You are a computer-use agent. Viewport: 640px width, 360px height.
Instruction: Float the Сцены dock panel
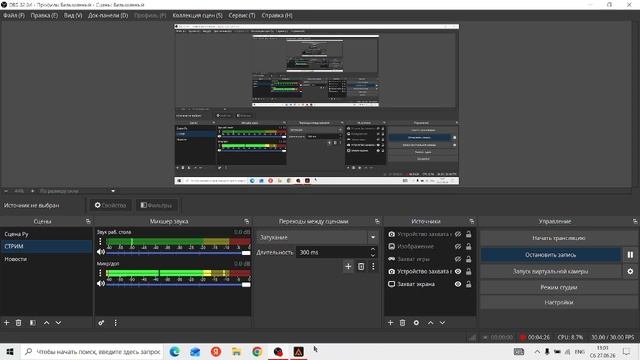[88, 221]
